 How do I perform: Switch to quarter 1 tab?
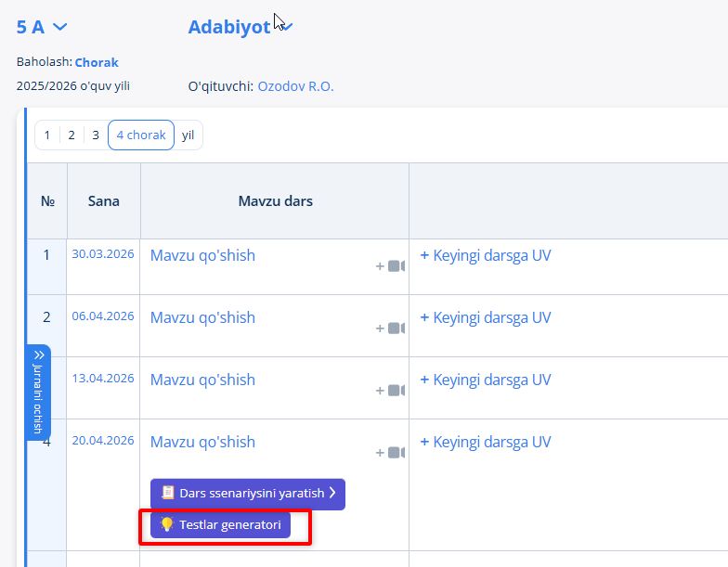[x=47, y=135]
